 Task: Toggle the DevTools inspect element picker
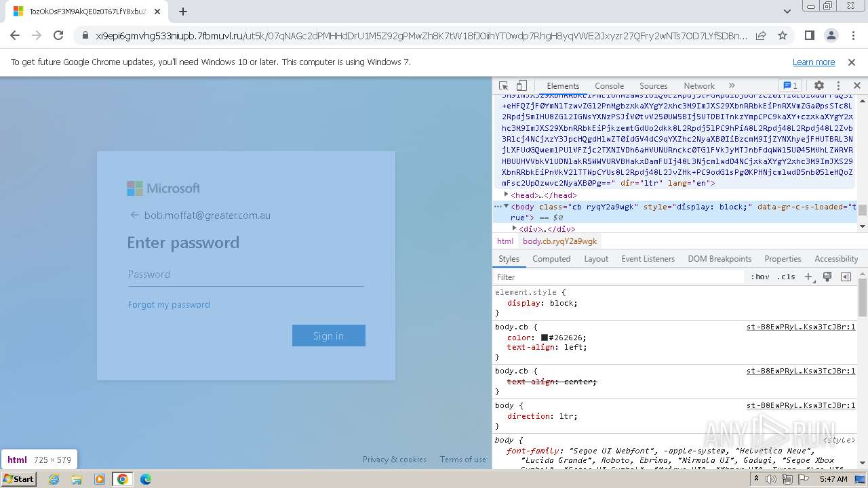(x=503, y=86)
